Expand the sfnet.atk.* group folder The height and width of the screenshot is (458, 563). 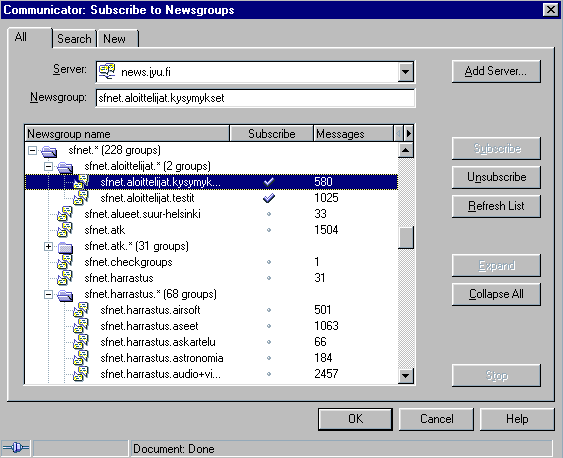coord(48,246)
